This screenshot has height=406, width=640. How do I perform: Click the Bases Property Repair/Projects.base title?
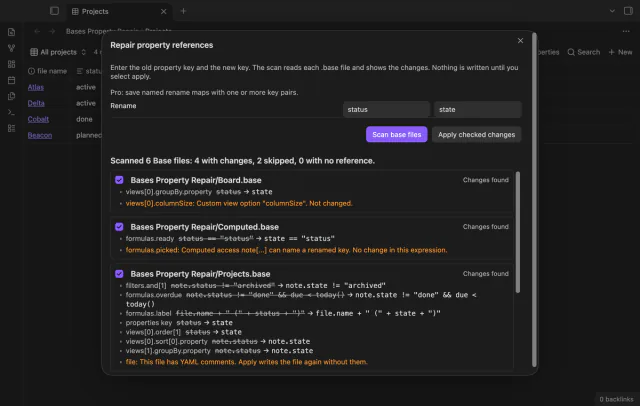point(200,274)
